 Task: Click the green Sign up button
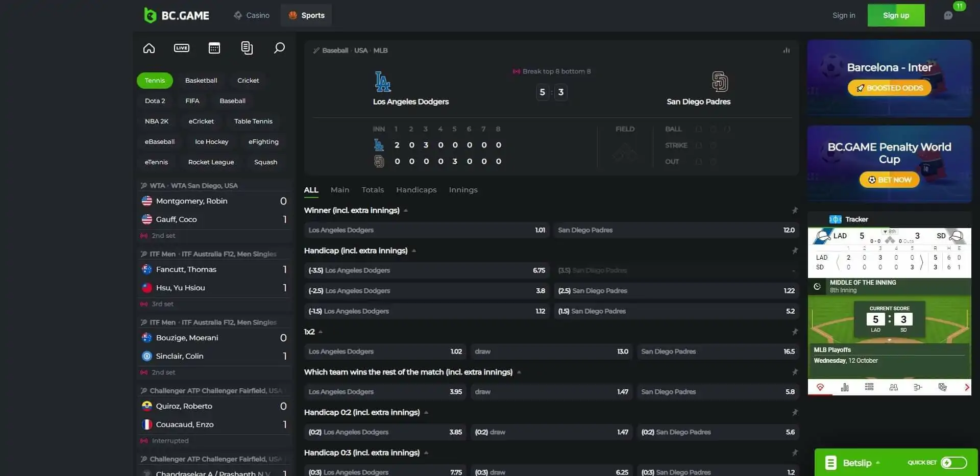[x=896, y=15]
